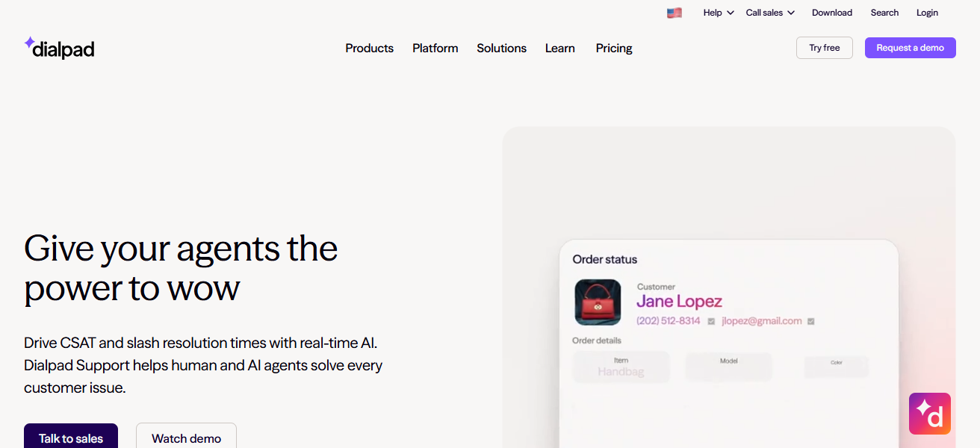This screenshot has height=448, width=980.
Task: Click the Dialpad logo
Action: (x=59, y=48)
